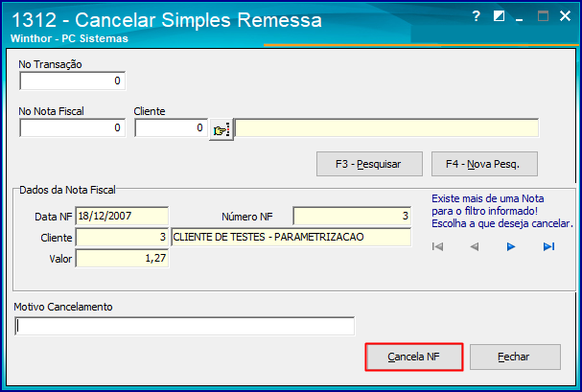Click the Motivo Cancelamento text box
The height and width of the screenshot is (392, 582).
tap(184, 327)
